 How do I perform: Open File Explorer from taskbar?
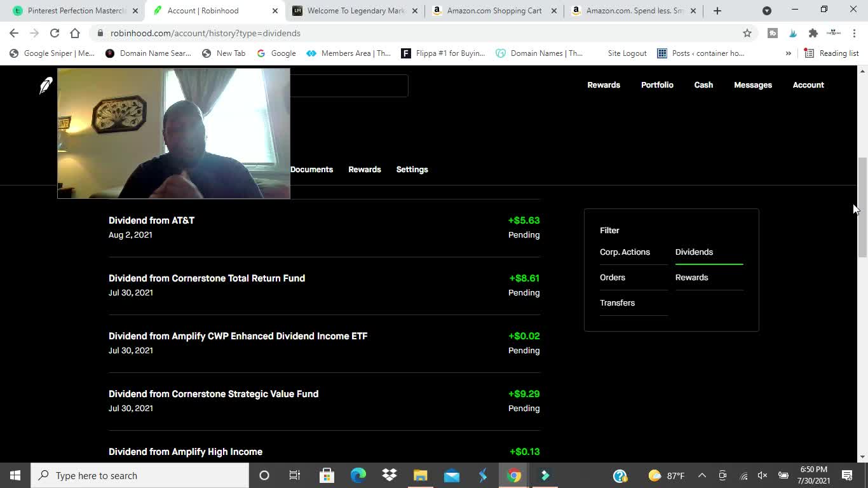[421, 475]
